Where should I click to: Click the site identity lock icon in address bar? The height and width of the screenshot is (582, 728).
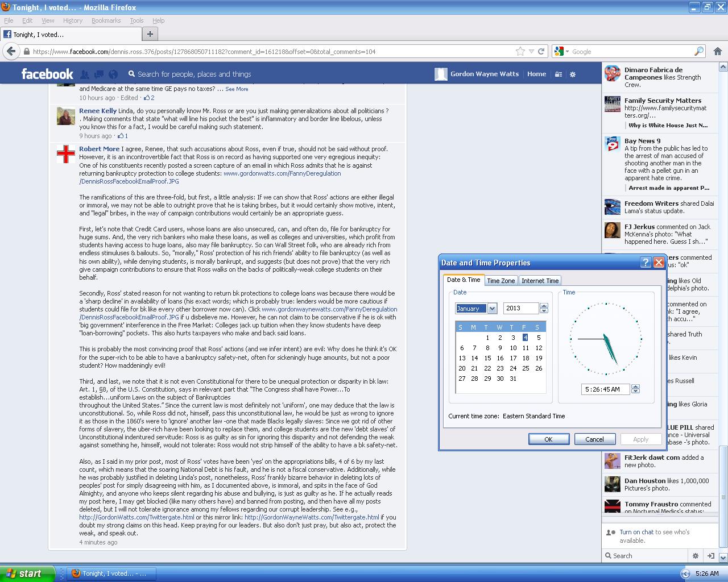26,51
